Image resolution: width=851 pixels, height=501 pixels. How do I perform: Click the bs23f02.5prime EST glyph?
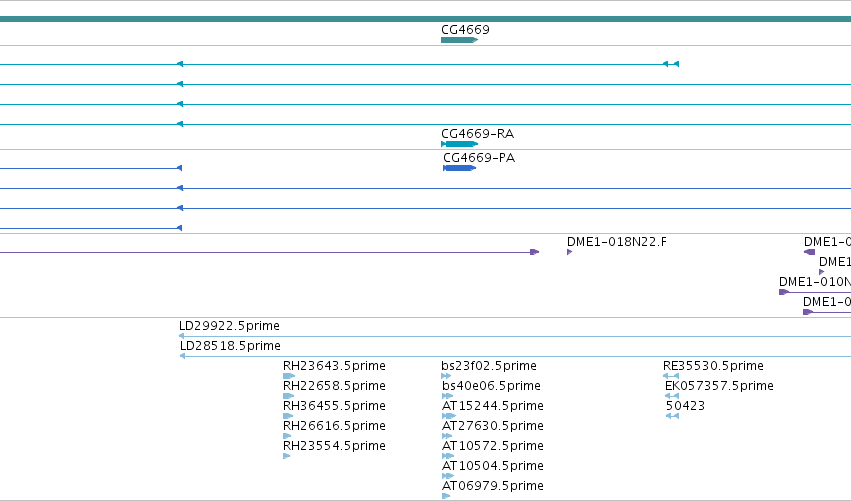(446, 376)
